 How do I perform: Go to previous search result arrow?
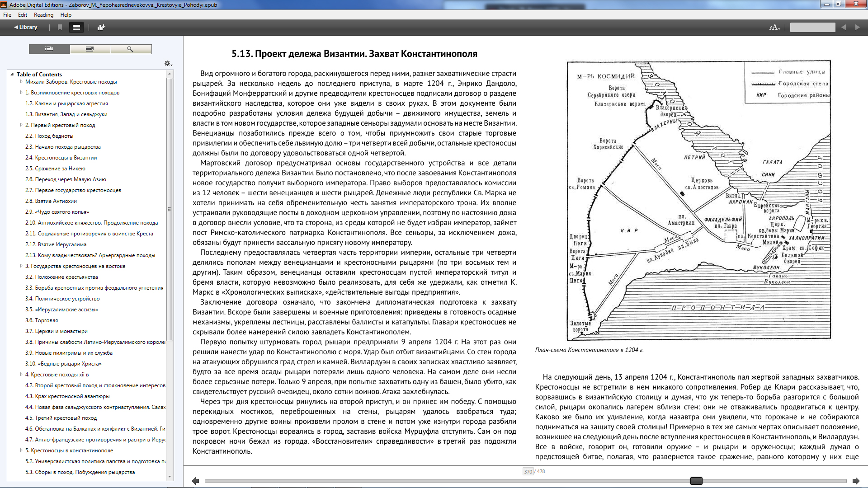pos(844,27)
